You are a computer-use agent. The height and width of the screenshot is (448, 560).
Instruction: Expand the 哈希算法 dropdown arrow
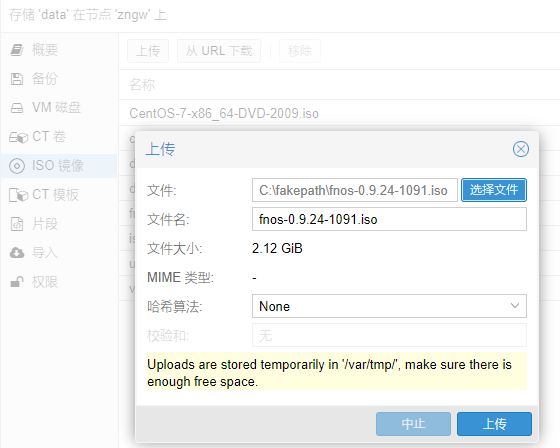pos(515,306)
